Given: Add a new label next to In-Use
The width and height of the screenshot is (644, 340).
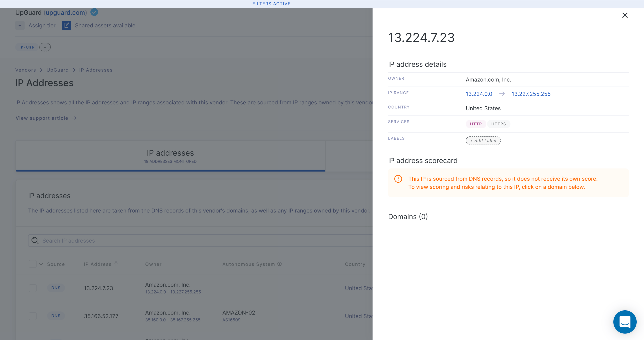Looking at the screenshot, I should click(x=45, y=47).
